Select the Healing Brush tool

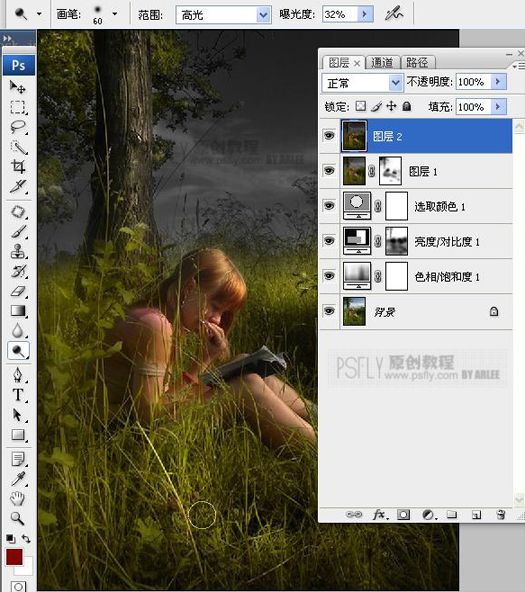tap(18, 212)
